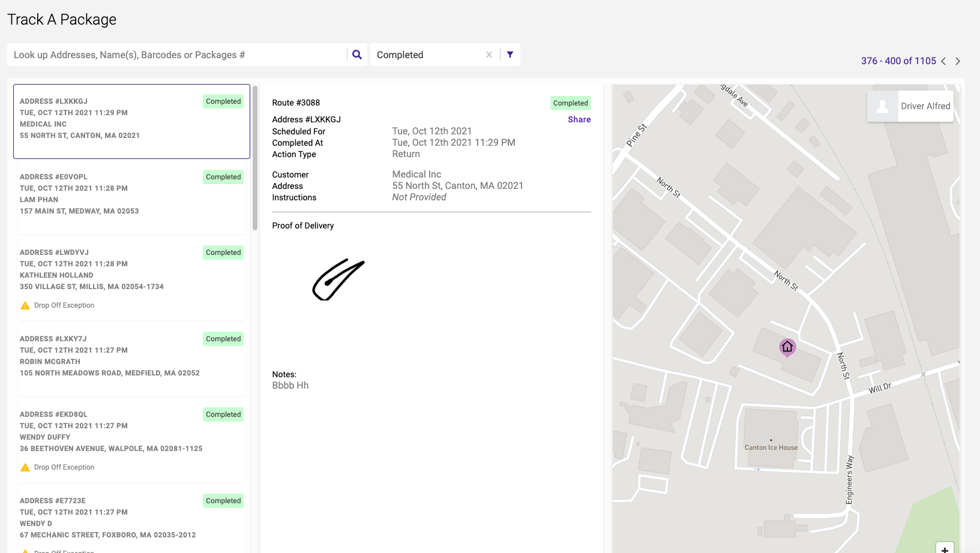The image size is (980, 553).
Task: Click the package list scrollbar
Action: tap(255, 158)
